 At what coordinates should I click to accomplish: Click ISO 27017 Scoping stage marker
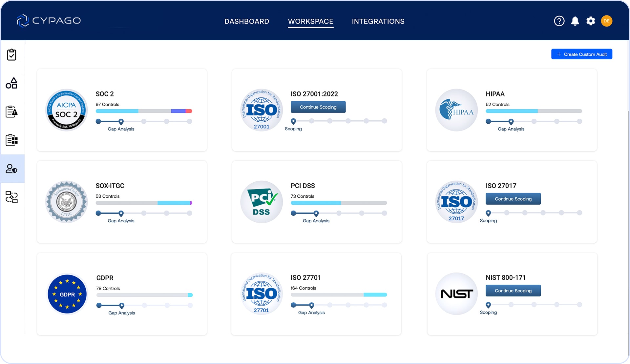(x=488, y=213)
